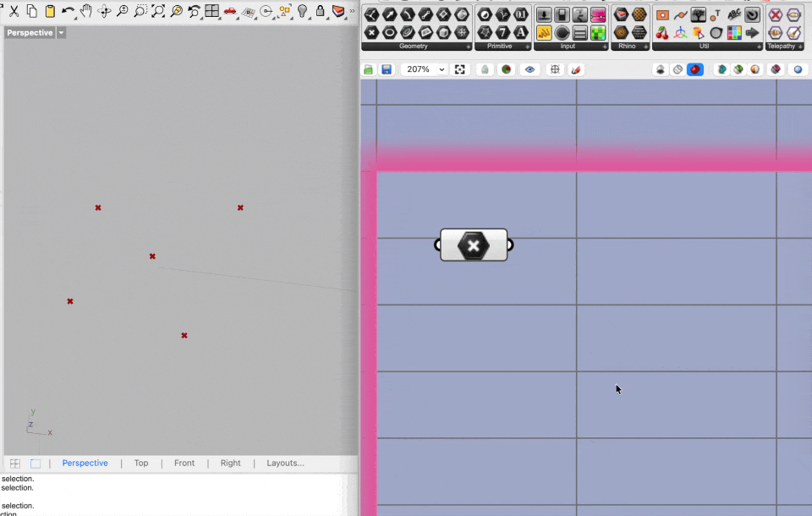
Task: Select the Cut tool in Rhino toolbar
Action: (x=14, y=11)
